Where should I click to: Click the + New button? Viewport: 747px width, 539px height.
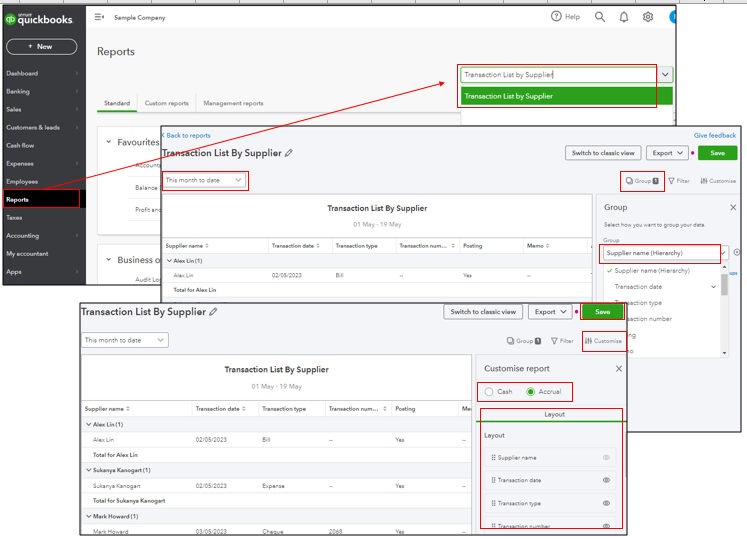[x=41, y=47]
